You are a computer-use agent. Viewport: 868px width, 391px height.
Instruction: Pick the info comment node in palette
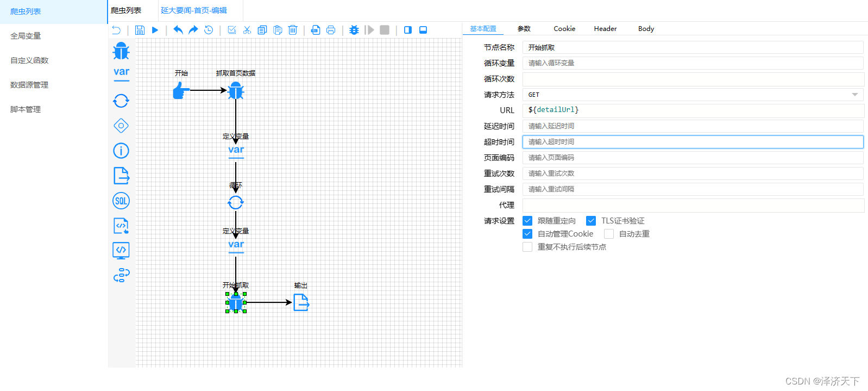point(121,151)
